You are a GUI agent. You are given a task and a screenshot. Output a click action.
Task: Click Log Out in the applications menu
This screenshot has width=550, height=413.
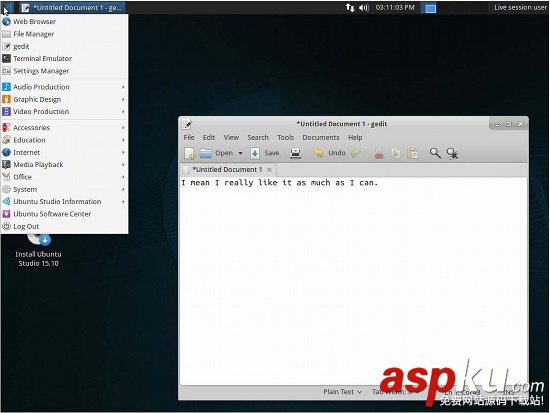(x=65, y=226)
